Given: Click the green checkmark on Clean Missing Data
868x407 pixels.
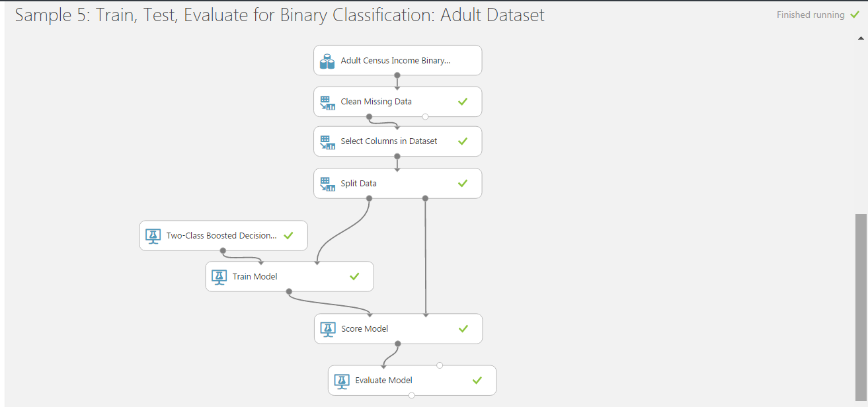Looking at the screenshot, I should click(x=463, y=102).
